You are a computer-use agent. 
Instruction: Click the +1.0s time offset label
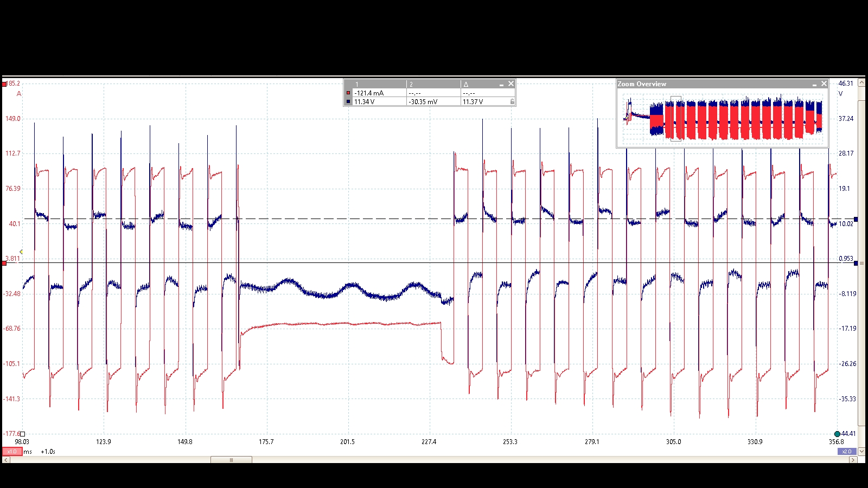click(48, 452)
